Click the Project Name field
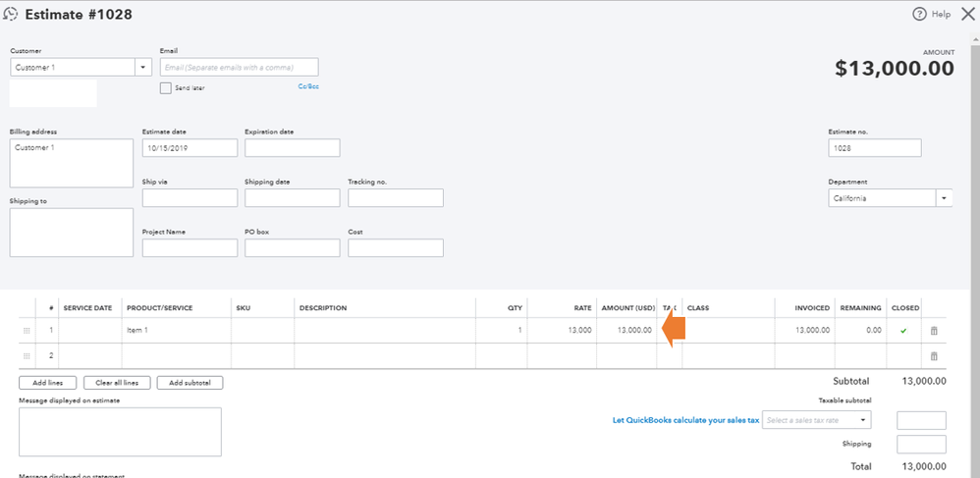The height and width of the screenshot is (478, 980). (190, 248)
